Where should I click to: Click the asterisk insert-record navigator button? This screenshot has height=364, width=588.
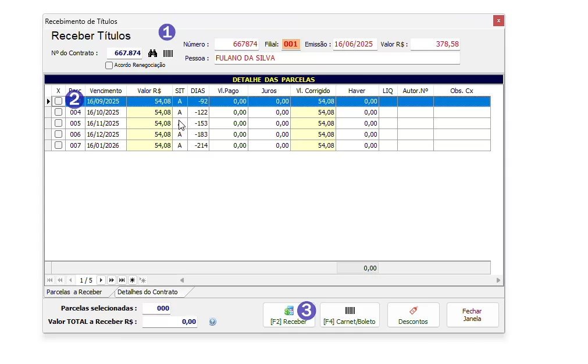132,280
